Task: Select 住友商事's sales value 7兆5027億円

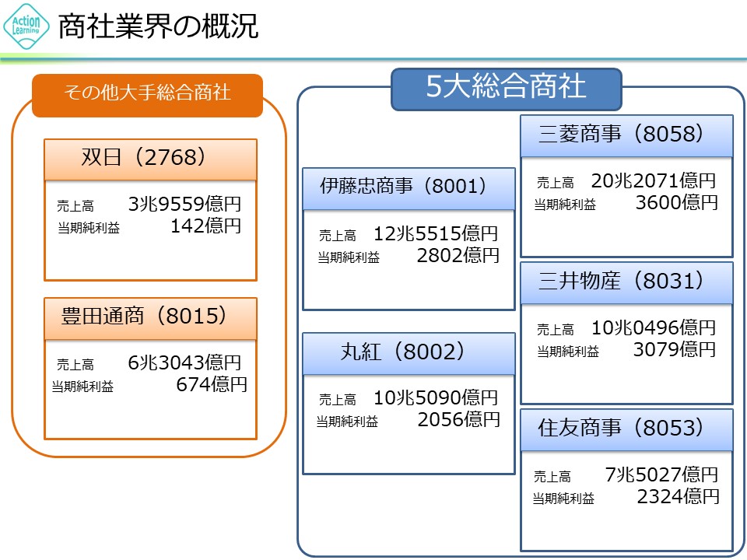Action: (661, 475)
